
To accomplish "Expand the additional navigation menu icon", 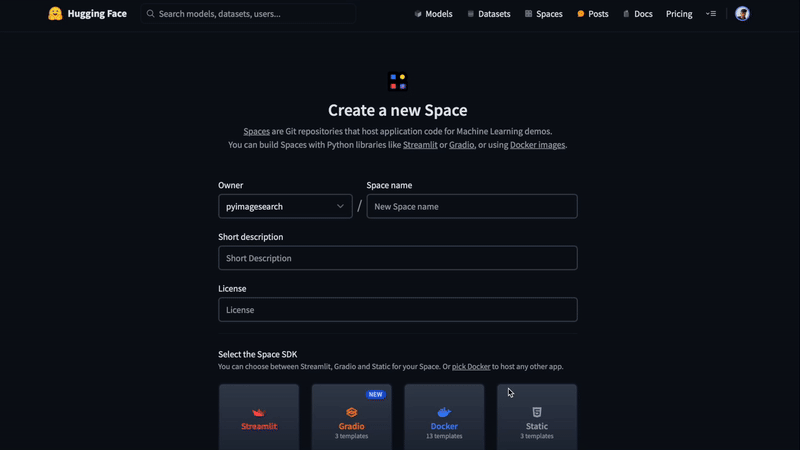I will coord(711,14).
